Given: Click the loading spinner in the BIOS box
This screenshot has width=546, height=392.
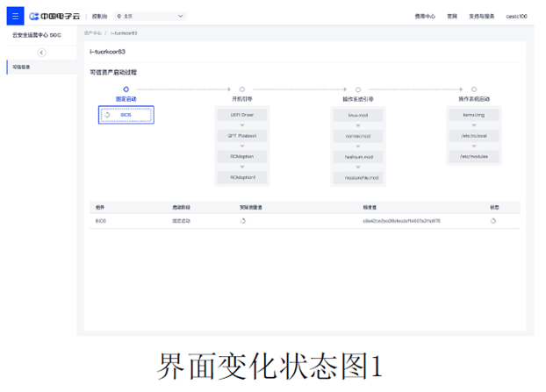Looking at the screenshot, I should 107,115.
